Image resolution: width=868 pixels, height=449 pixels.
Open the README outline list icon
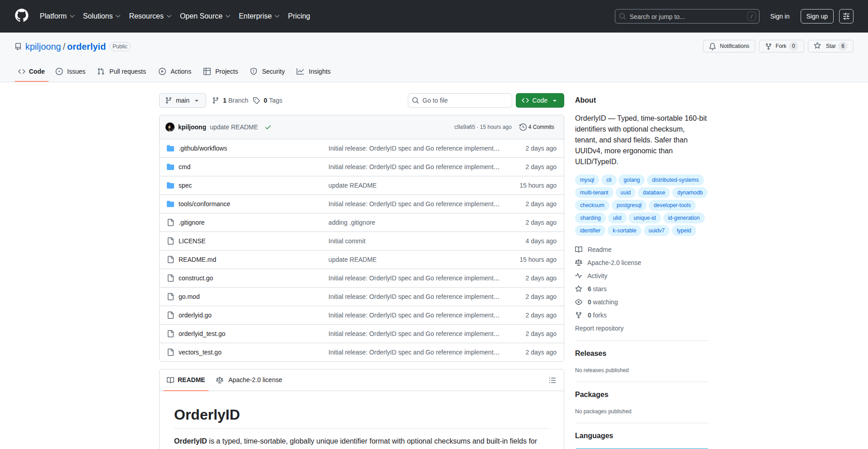tap(552, 380)
